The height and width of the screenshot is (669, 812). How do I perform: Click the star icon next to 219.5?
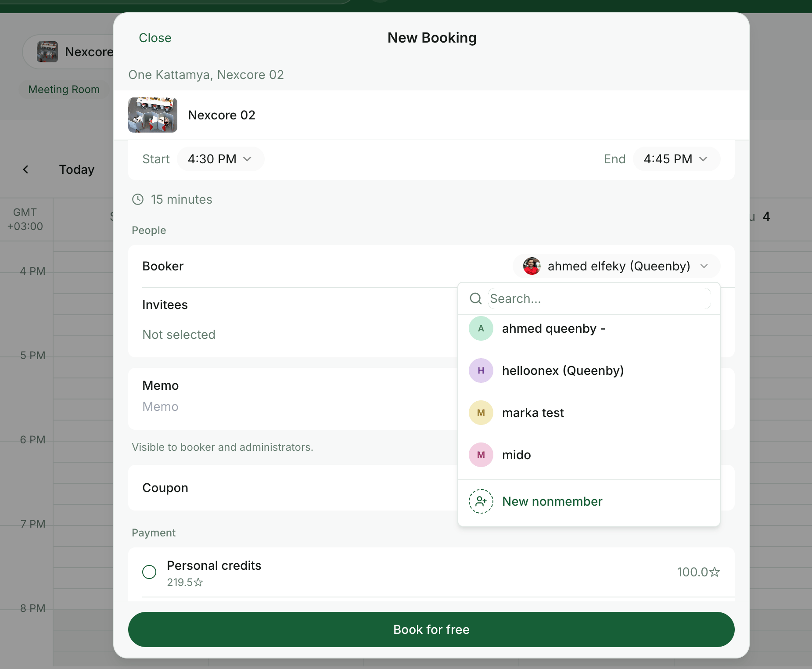[x=198, y=582]
